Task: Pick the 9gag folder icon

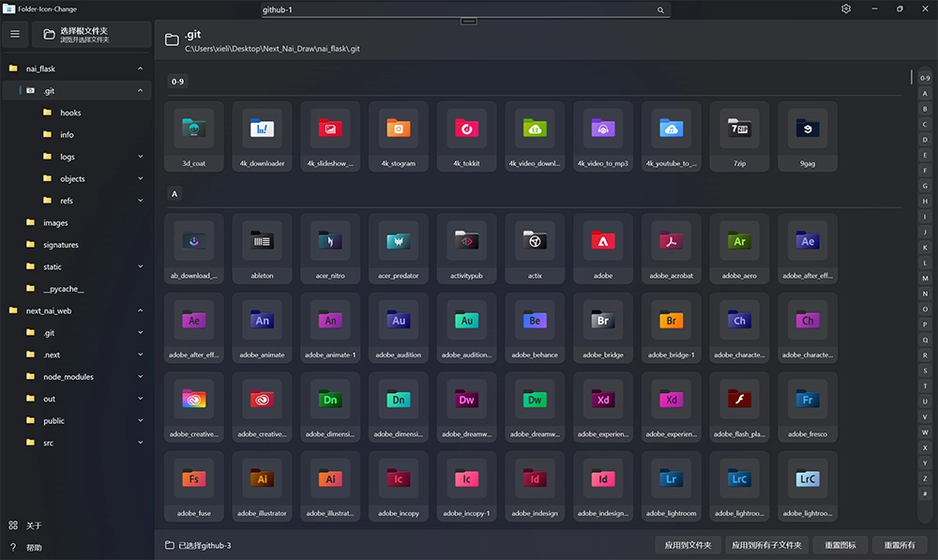Action: coord(808,136)
